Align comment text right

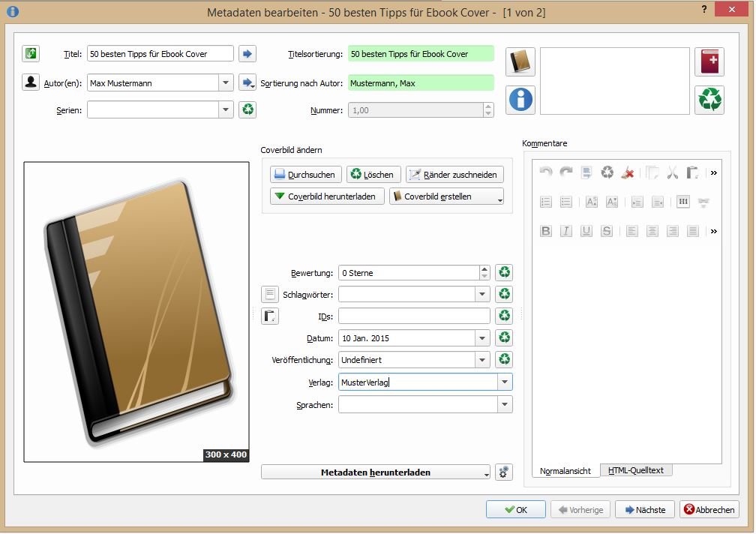point(673,231)
